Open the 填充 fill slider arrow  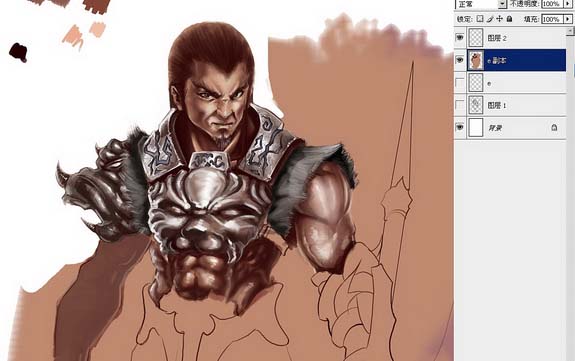click(568, 19)
